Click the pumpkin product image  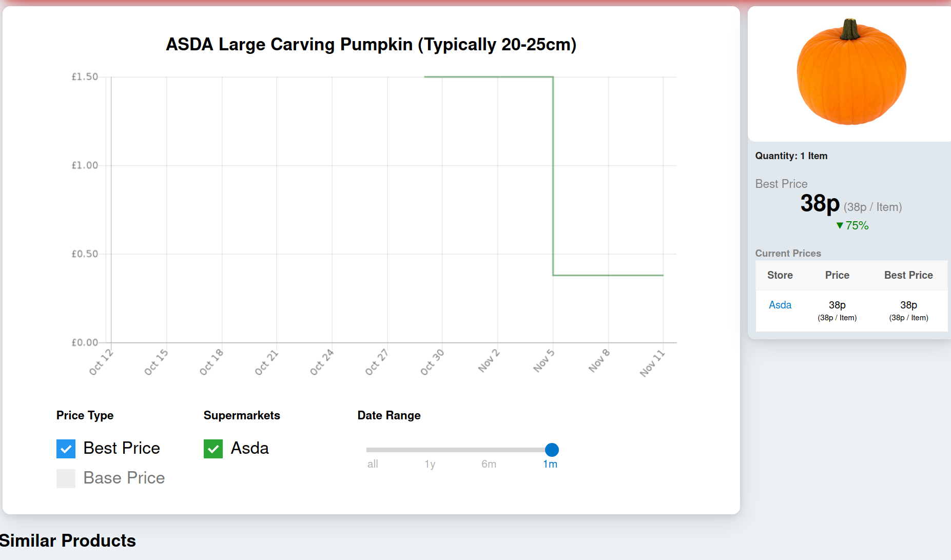pos(851,72)
